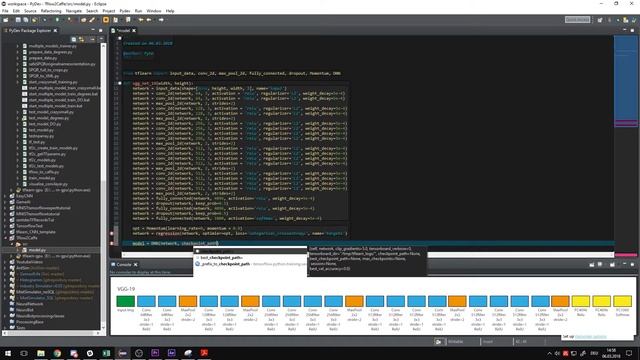The height and width of the screenshot is (360, 640).
Task: Click the error marker beside the DNN line
Action: 112,244
